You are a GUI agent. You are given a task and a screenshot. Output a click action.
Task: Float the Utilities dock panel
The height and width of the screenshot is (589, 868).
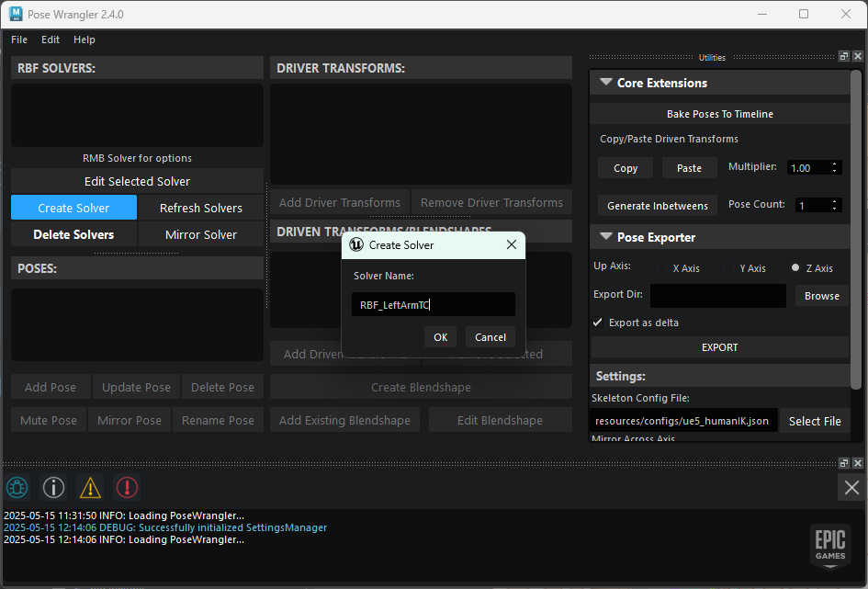click(x=843, y=56)
